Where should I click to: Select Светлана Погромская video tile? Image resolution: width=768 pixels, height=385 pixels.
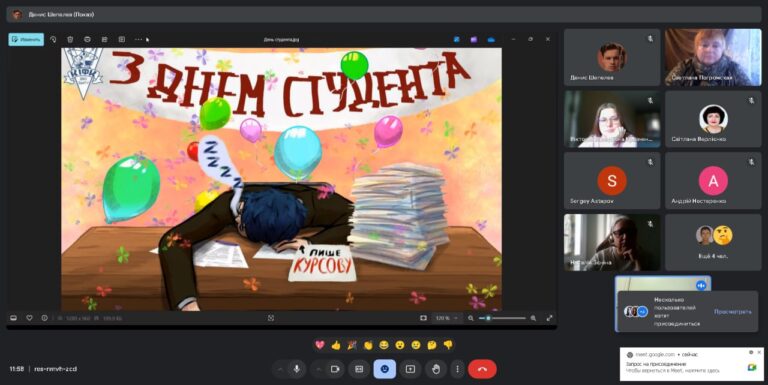click(713, 57)
